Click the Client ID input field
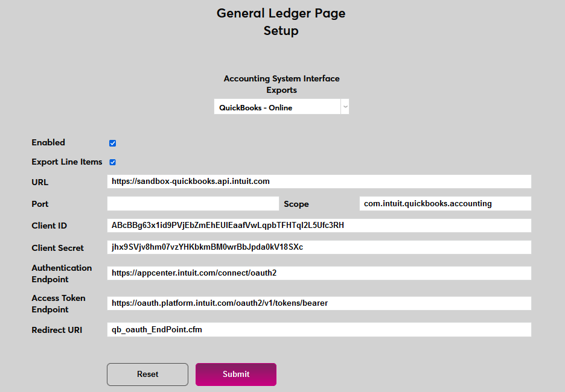Image resolution: width=565 pixels, height=392 pixels. pos(319,226)
